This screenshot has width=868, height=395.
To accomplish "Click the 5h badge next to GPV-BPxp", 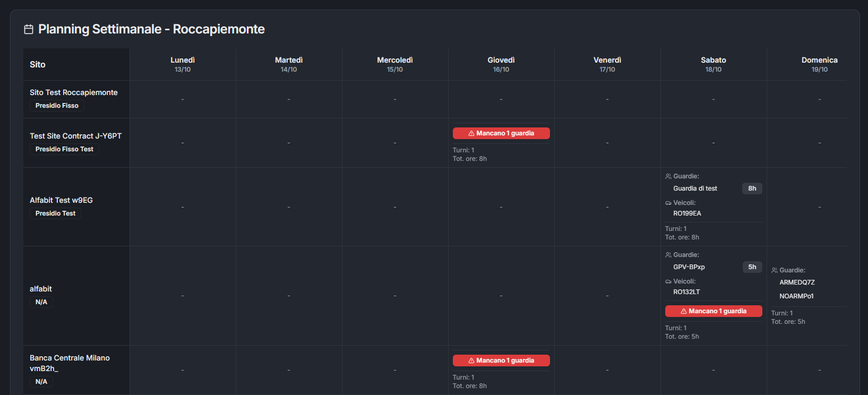I will pos(752,267).
